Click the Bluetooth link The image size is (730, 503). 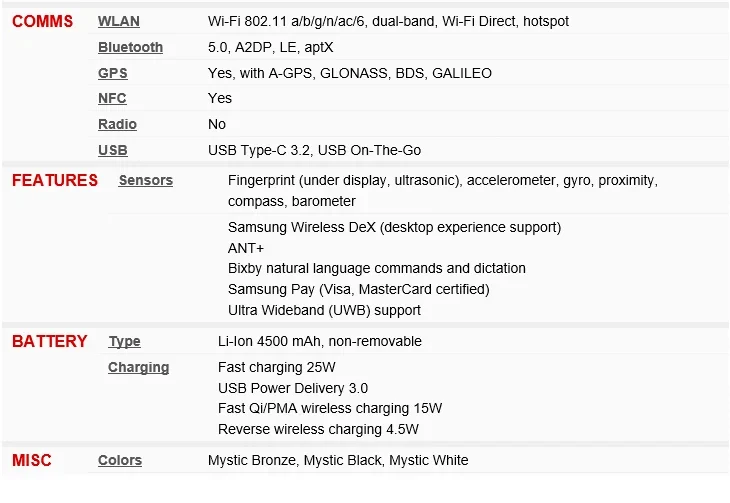(x=130, y=47)
